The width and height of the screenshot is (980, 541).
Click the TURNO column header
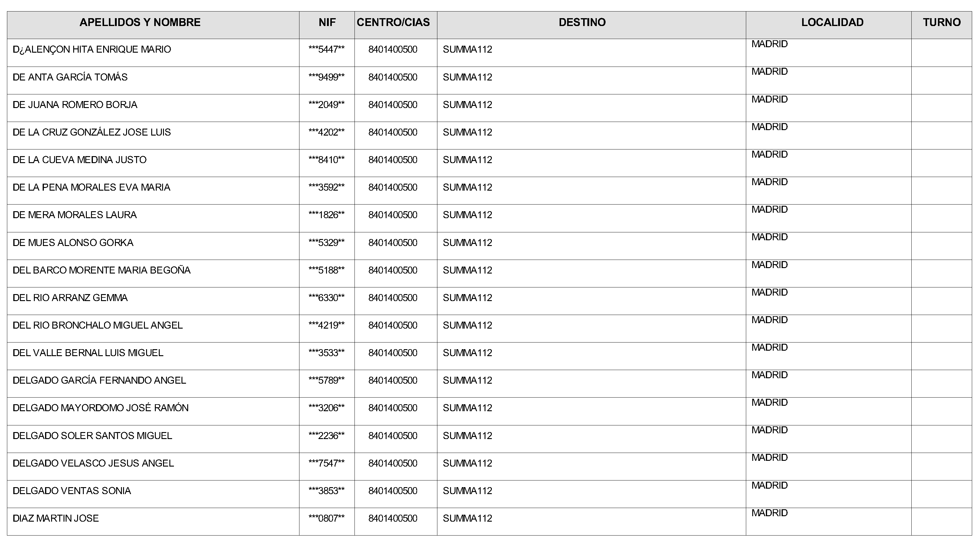pyautogui.click(x=942, y=22)
